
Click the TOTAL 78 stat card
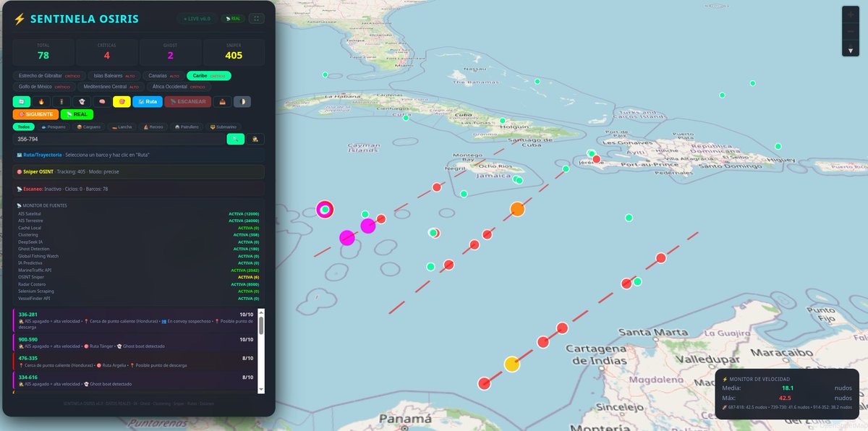43,52
